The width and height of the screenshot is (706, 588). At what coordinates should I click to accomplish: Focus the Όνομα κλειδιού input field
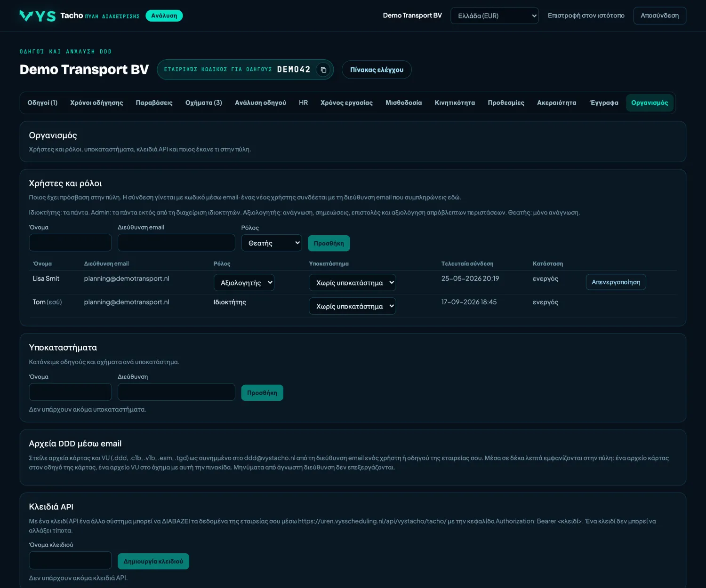pos(70,561)
